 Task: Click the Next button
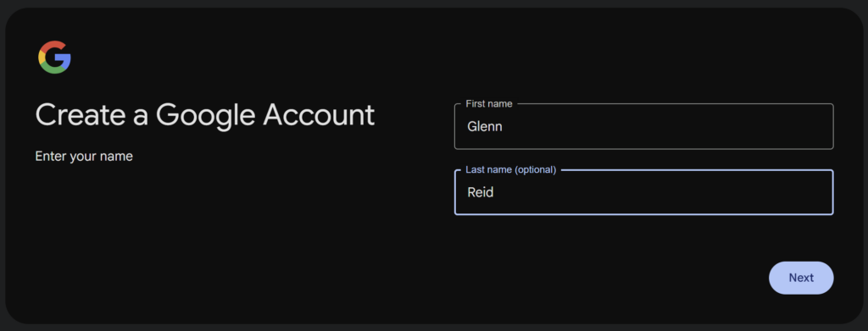[800, 278]
